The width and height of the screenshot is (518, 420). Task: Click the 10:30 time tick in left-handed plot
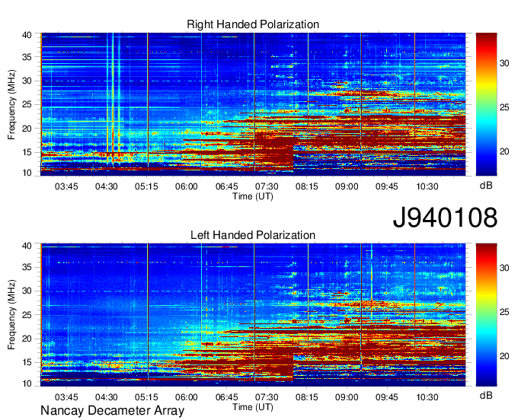pyautogui.click(x=427, y=397)
